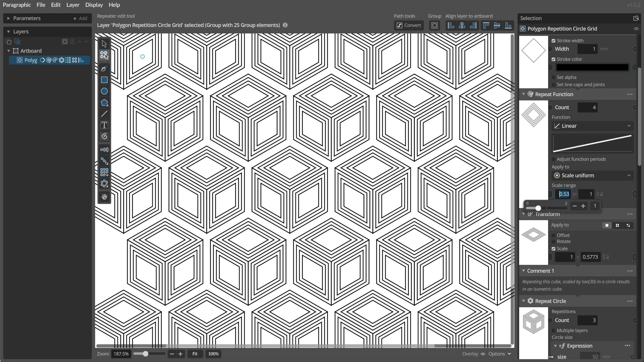This screenshot has width=644, height=362.
Task: Enable Adjust function periods checkbox
Action: (553, 159)
